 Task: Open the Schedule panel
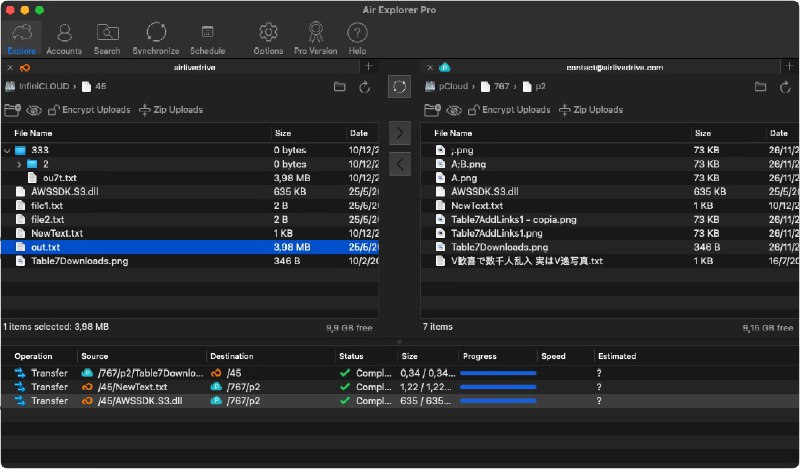207,39
